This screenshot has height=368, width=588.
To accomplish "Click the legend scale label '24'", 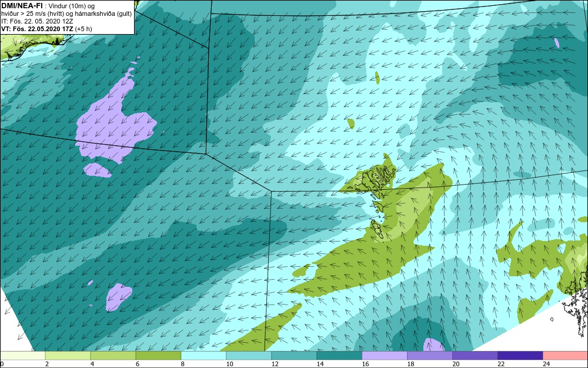I will pyautogui.click(x=546, y=364).
